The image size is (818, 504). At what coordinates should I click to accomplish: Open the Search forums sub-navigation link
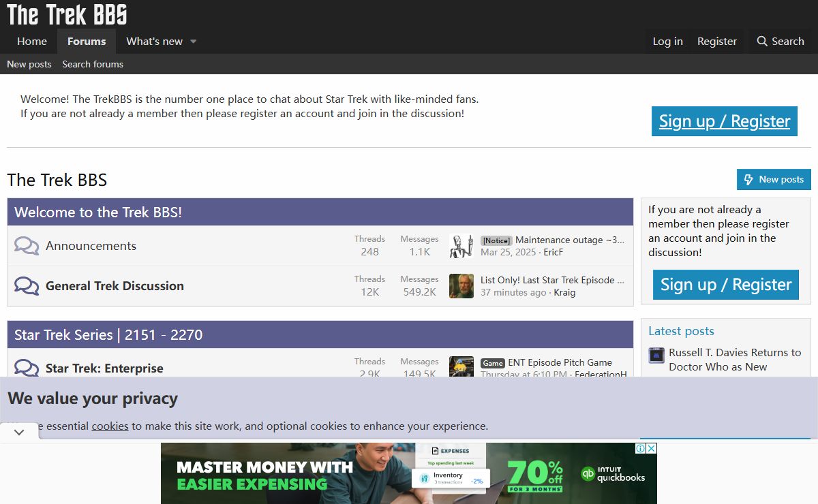[x=93, y=64]
